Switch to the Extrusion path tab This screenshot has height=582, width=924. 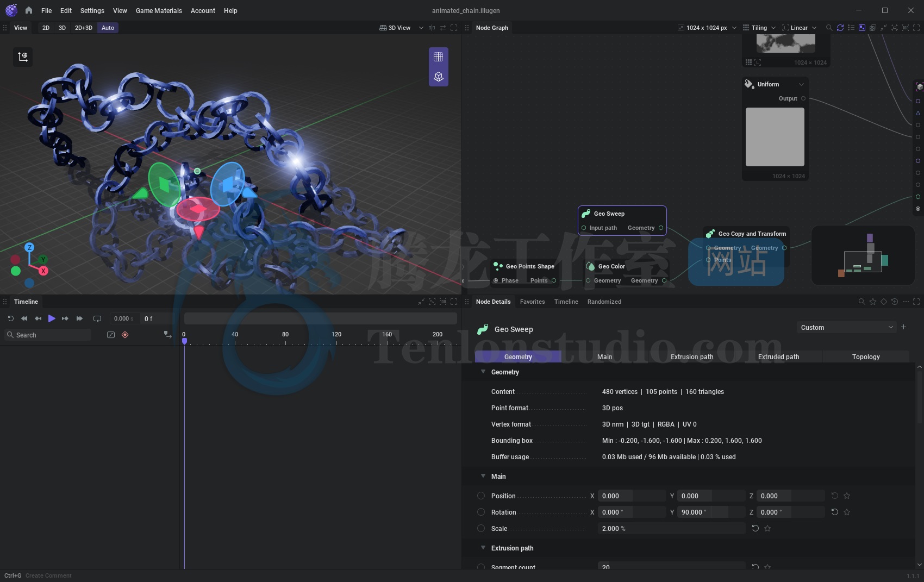(x=691, y=356)
